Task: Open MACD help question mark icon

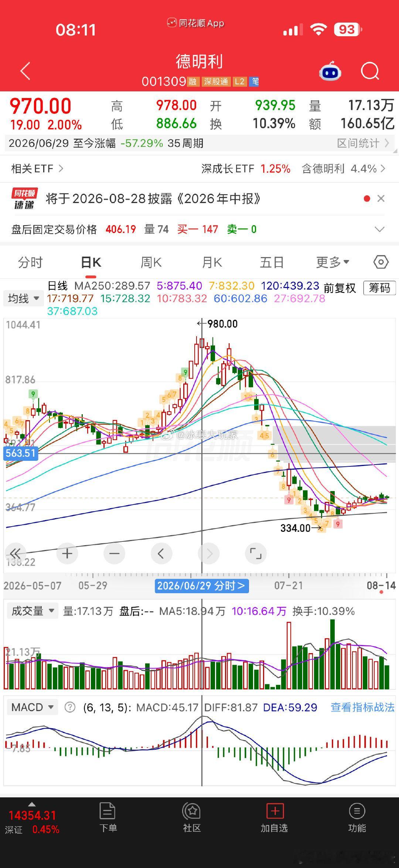Action: click(70, 707)
